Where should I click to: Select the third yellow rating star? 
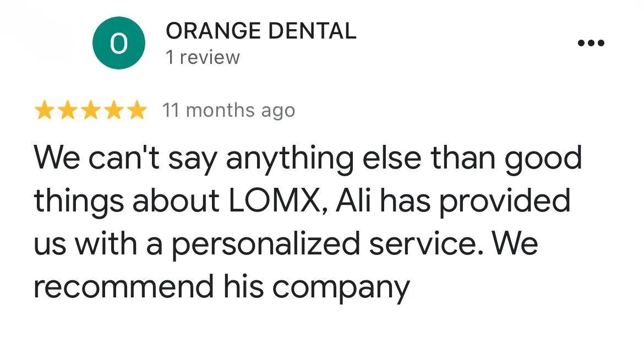point(91,111)
